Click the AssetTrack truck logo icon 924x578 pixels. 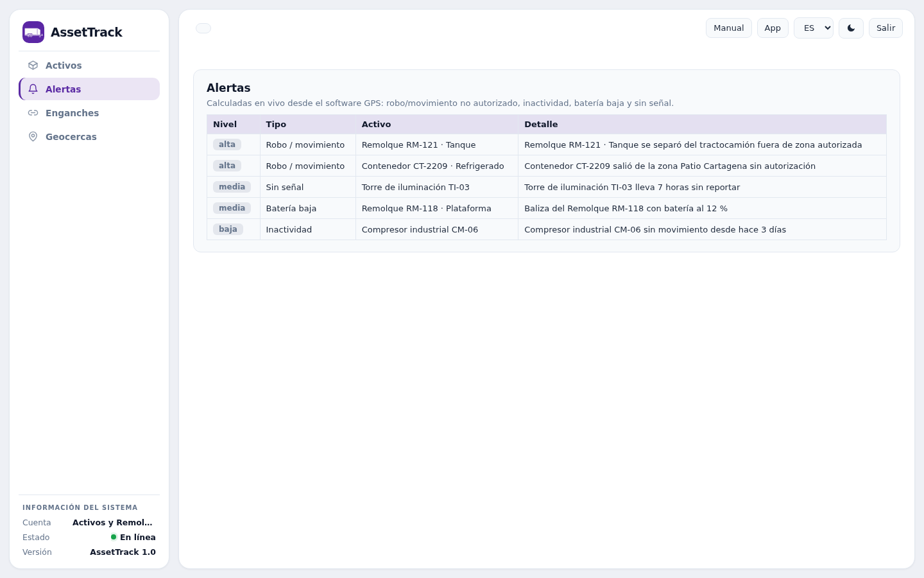pyautogui.click(x=33, y=32)
